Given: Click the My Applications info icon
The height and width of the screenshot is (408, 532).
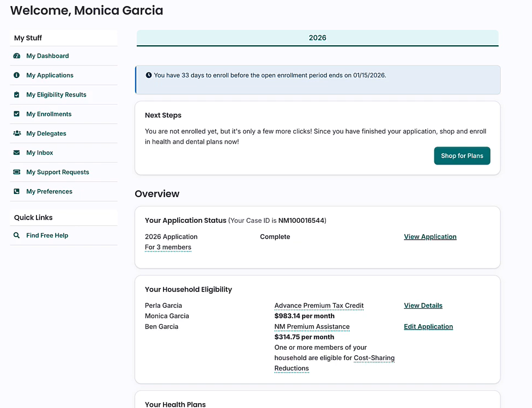Looking at the screenshot, I should pos(16,75).
